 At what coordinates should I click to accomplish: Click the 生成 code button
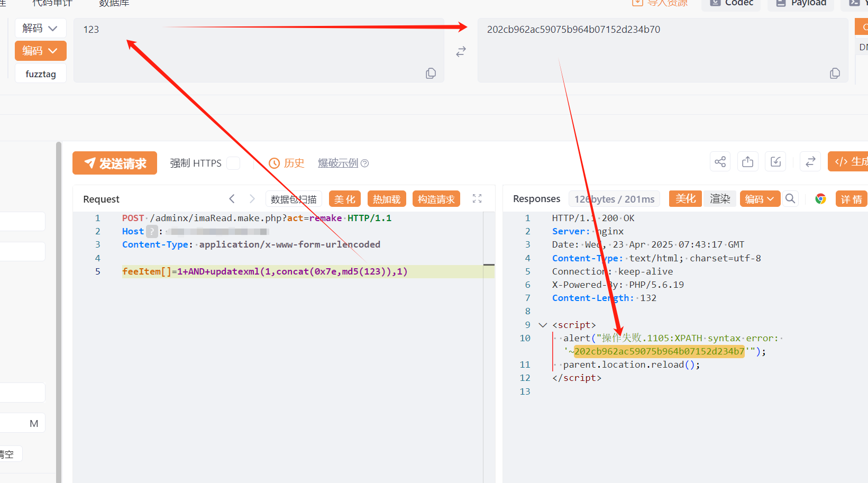(x=848, y=161)
